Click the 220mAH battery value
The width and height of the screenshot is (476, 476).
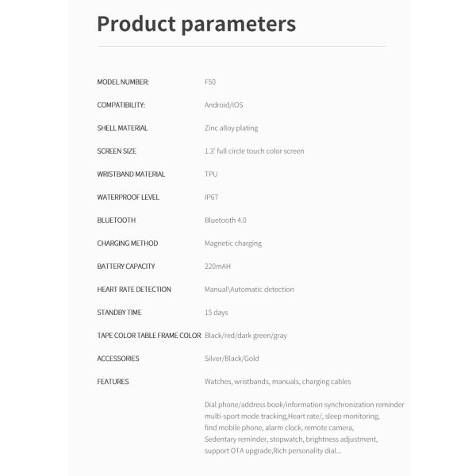point(217,266)
